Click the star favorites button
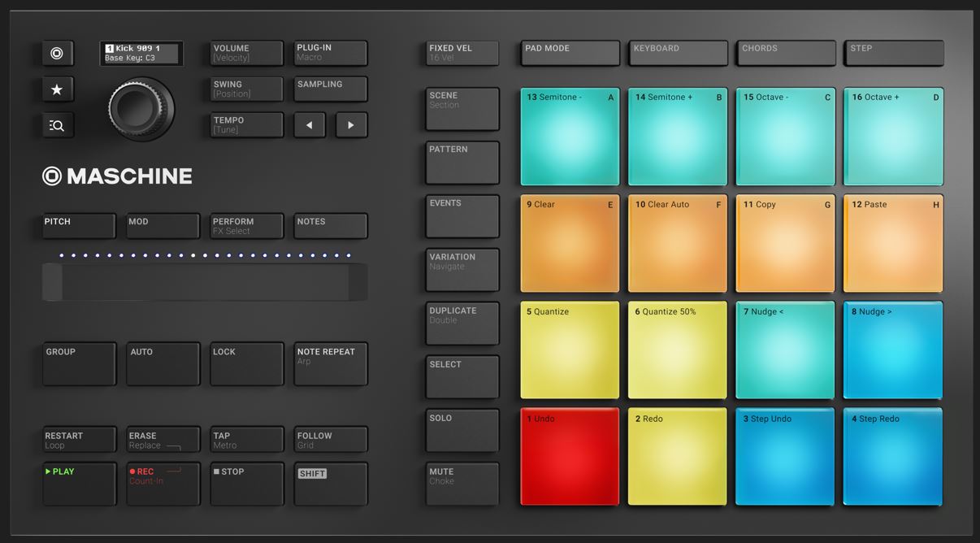The height and width of the screenshot is (543, 980). pyautogui.click(x=57, y=89)
